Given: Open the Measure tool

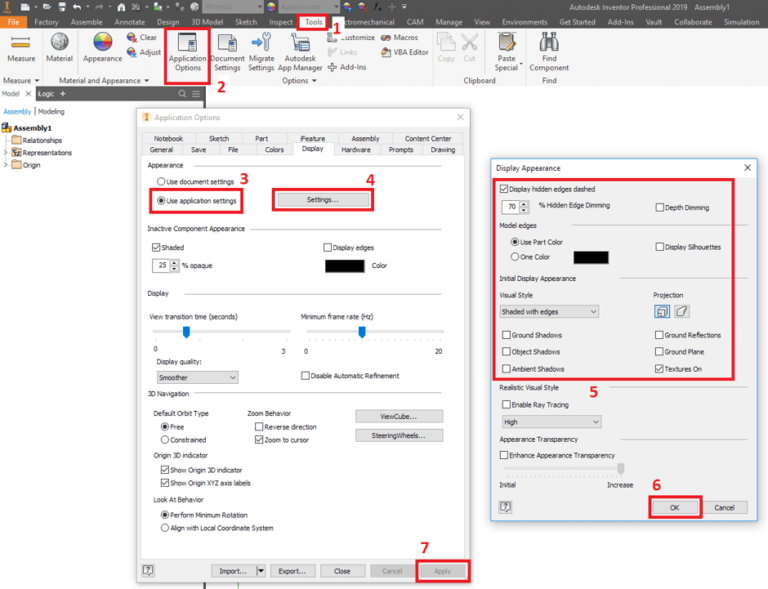Looking at the screenshot, I should (21, 48).
